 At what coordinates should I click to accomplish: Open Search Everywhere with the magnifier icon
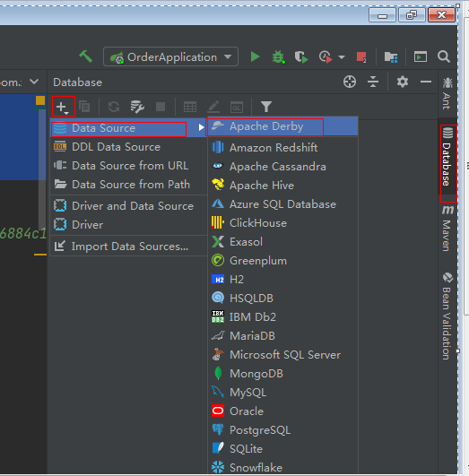point(444,56)
